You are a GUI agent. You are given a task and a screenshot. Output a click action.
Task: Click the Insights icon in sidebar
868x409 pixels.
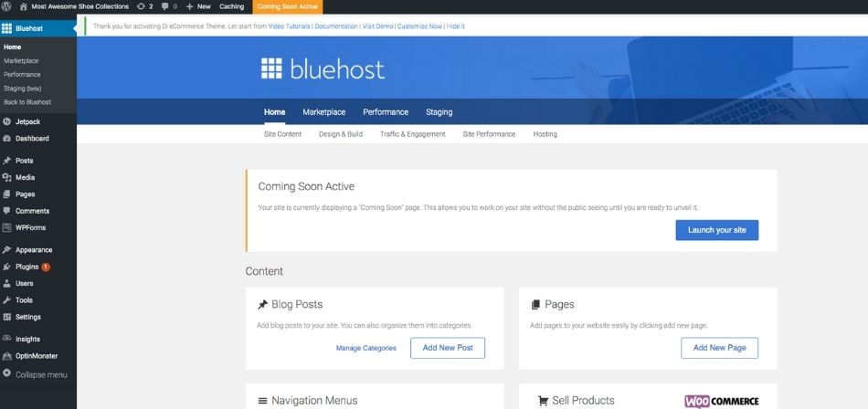coord(6,339)
